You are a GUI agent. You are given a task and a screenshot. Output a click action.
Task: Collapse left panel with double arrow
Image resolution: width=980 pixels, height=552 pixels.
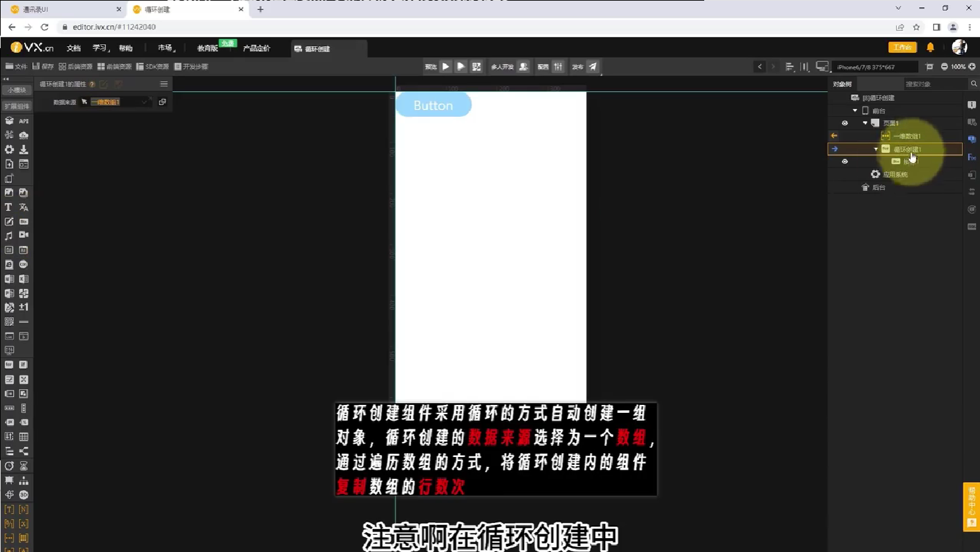point(6,78)
